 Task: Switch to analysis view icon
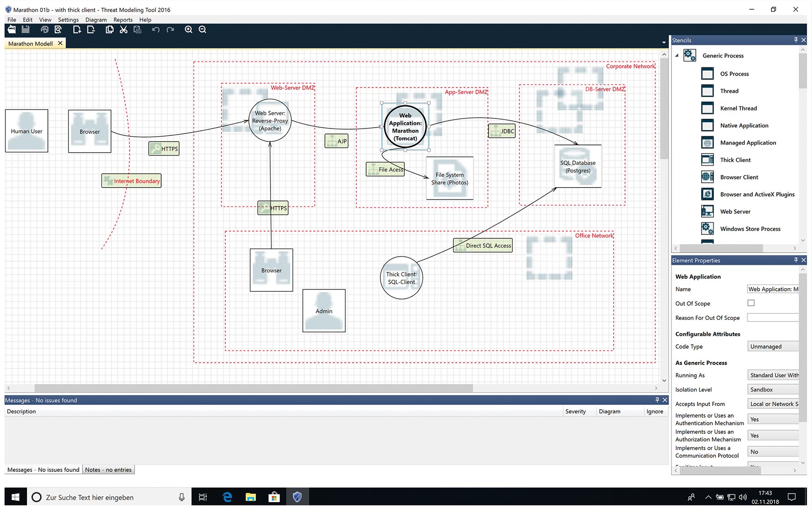[x=58, y=30]
